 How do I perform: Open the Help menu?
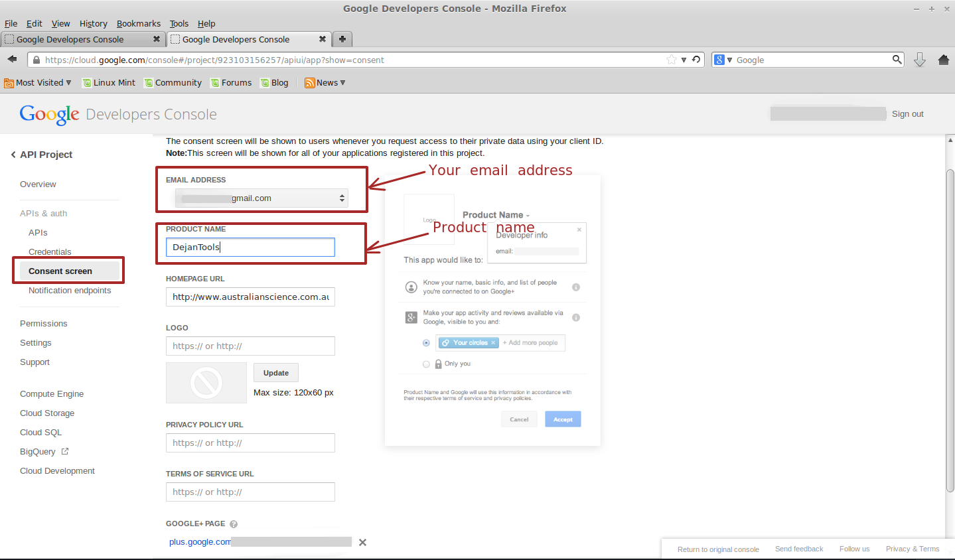pos(206,23)
